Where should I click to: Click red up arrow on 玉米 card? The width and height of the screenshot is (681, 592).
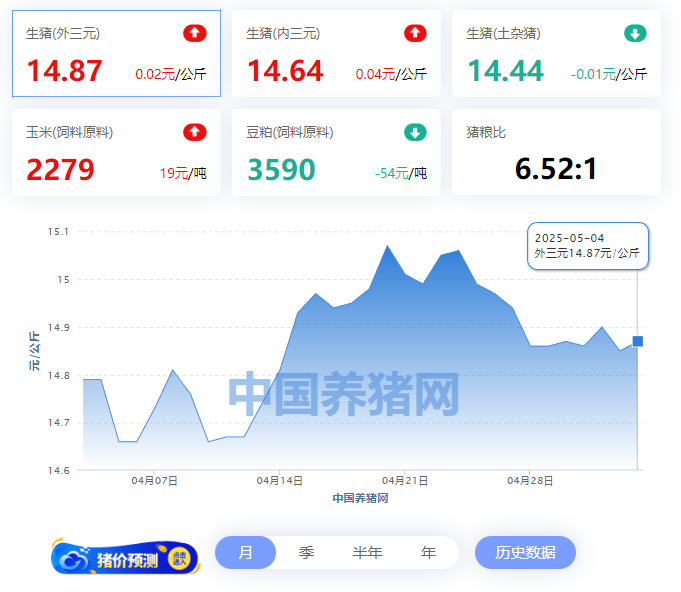195,132
